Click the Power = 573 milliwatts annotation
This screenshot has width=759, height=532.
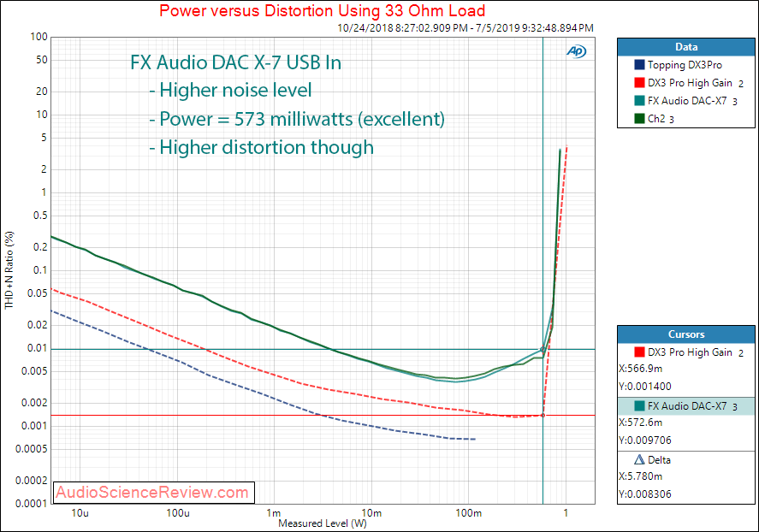pos(297,119)
